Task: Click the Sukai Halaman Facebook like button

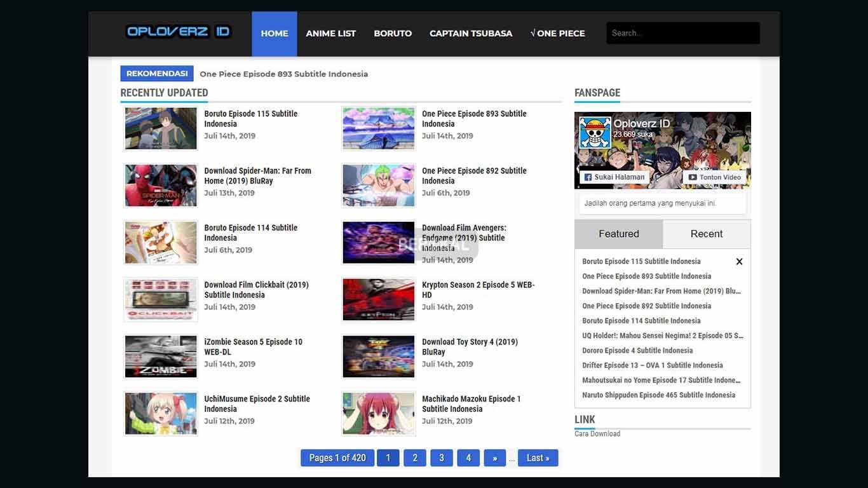Action: (614, 177)
